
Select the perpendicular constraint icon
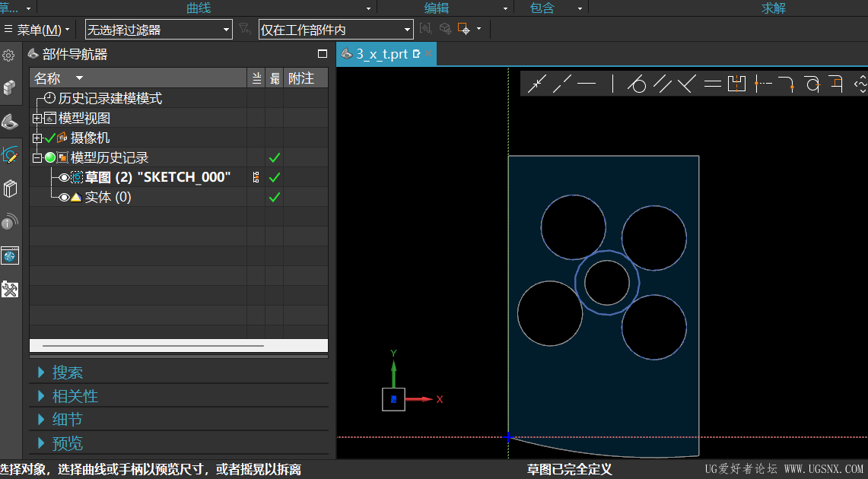686,84
